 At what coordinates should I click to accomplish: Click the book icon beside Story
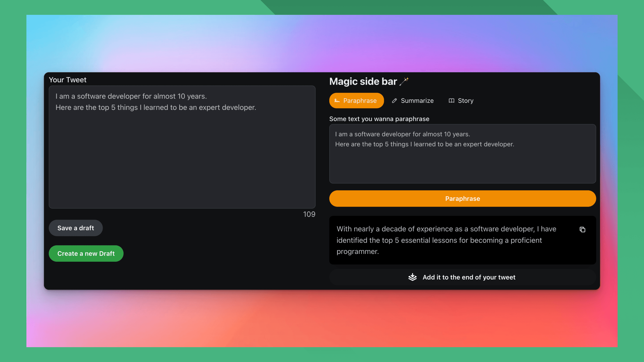451,101
